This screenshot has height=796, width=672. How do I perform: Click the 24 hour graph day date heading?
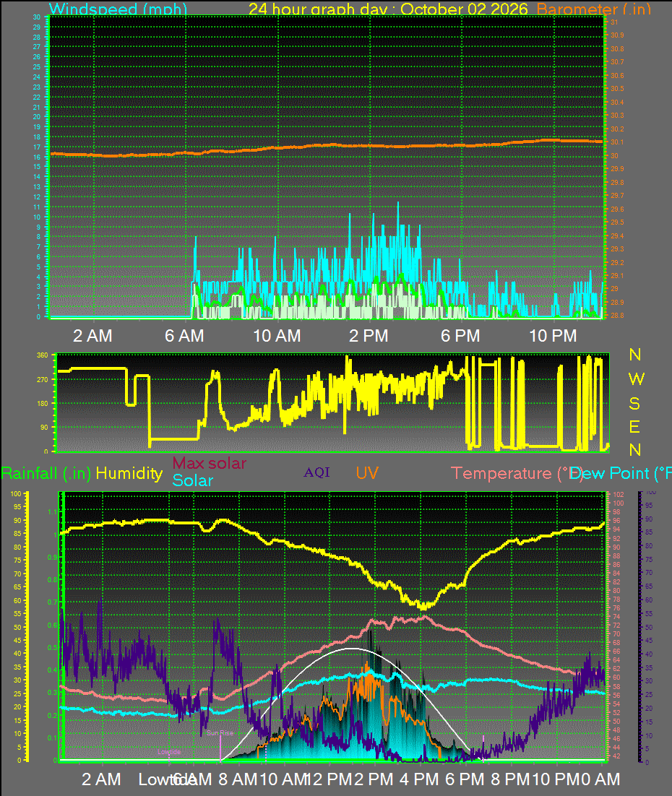pos(388,9)
